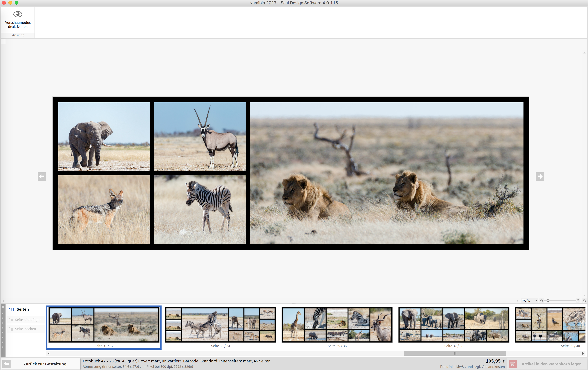The height and width of the screenshot is (370, 588).
Task: Click the elephant photo on the page
Action: (104, 137)
